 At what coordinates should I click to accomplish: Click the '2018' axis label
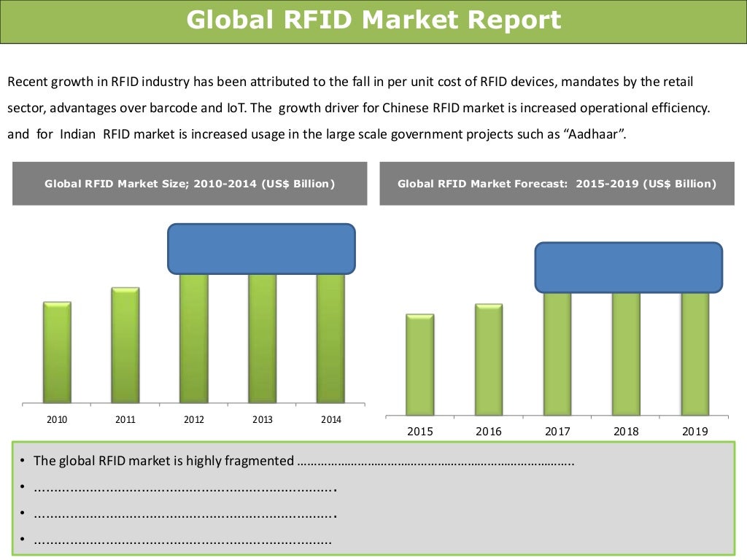pos(626,432)
